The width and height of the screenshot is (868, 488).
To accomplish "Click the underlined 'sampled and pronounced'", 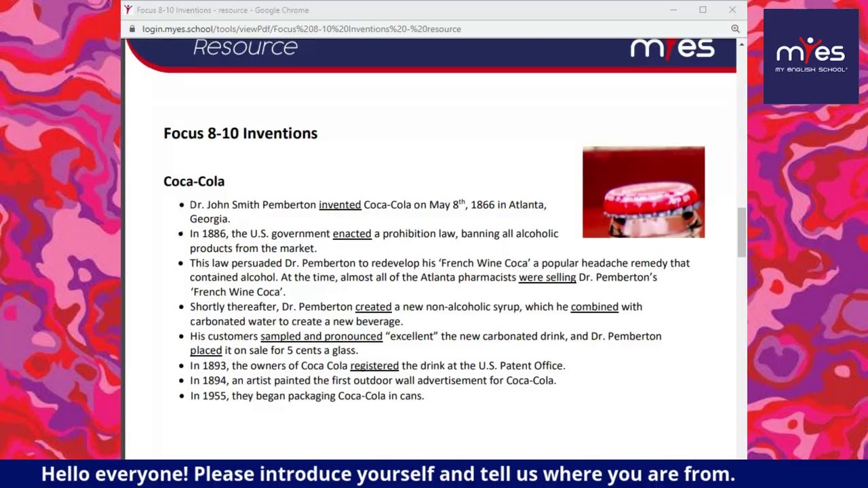I will click(321, 336).
